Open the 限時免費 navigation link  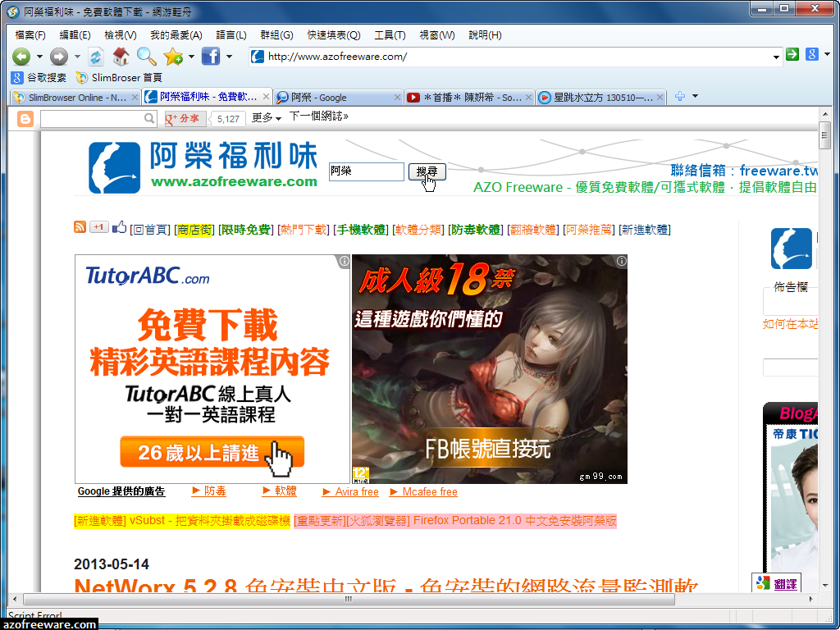(x=246, y=230)
